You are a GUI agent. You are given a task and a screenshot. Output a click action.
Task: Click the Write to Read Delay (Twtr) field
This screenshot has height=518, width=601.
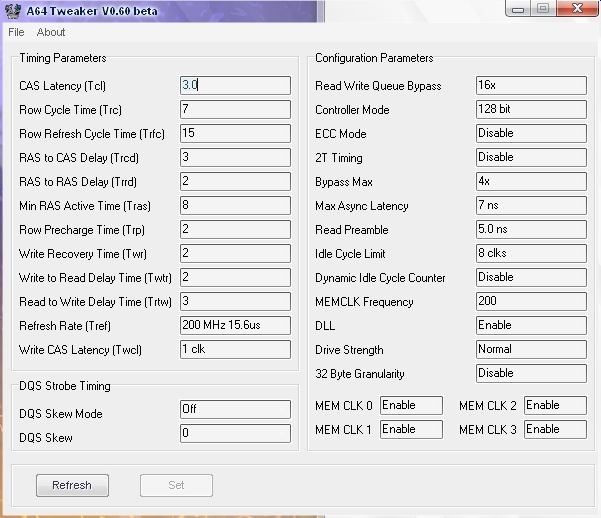235,277
